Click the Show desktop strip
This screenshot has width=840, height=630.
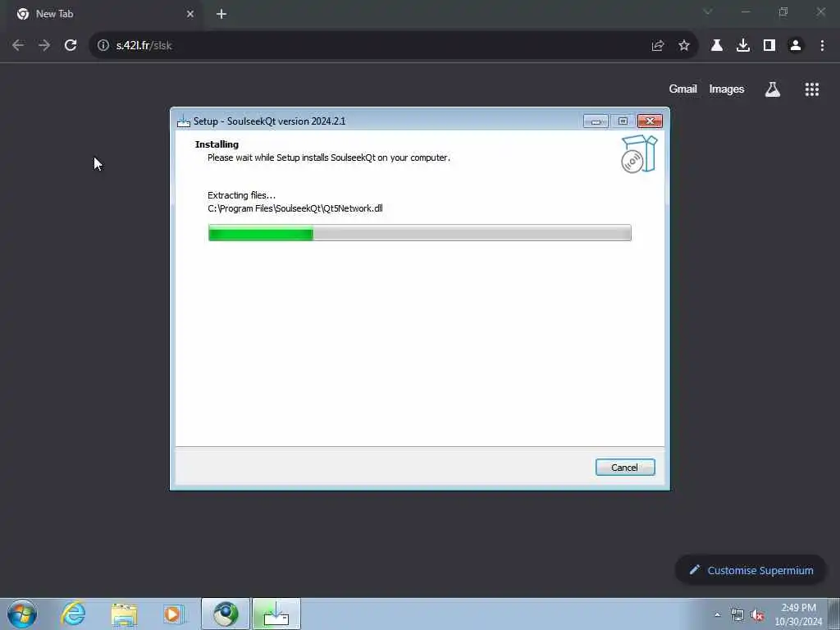834,614
